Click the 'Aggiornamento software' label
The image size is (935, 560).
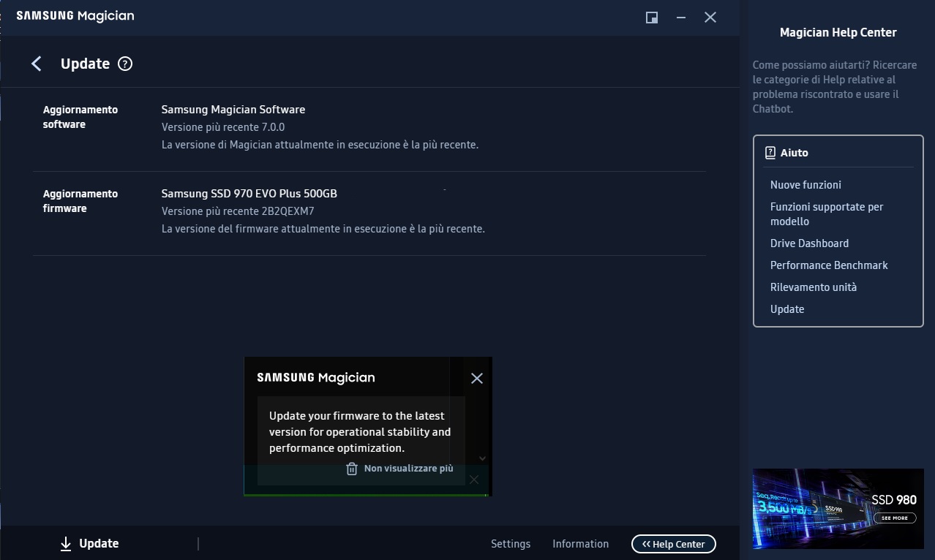tap(80, 117)
